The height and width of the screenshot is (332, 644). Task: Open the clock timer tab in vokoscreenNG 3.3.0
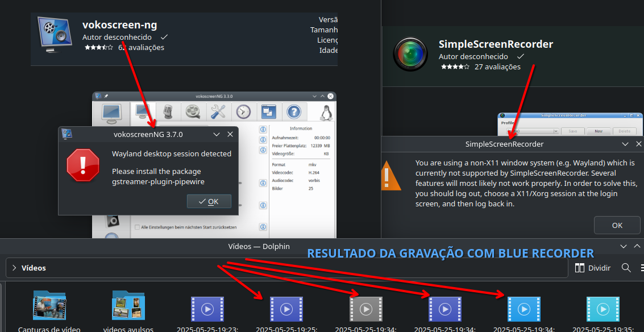point(243,111)
